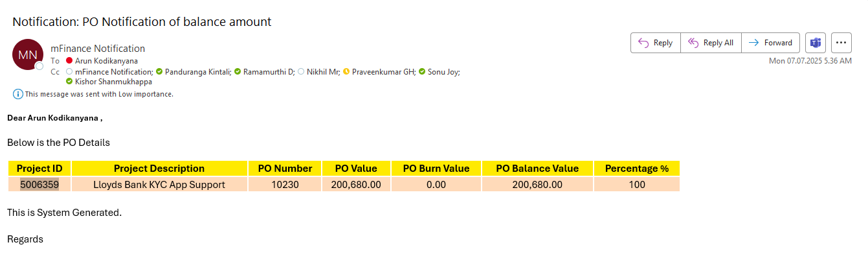
Task: Click Praveenkumar GH's yellow away status icon
Action: point(346,72)
